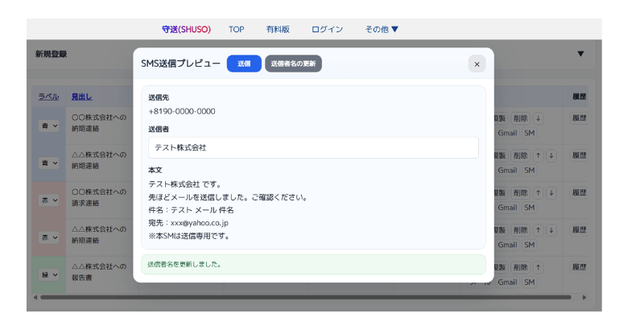Screen dimensions: 644x322
Task: Delete the ○○株式会社への請求連絡 row
Action: (x=520, y=192)
